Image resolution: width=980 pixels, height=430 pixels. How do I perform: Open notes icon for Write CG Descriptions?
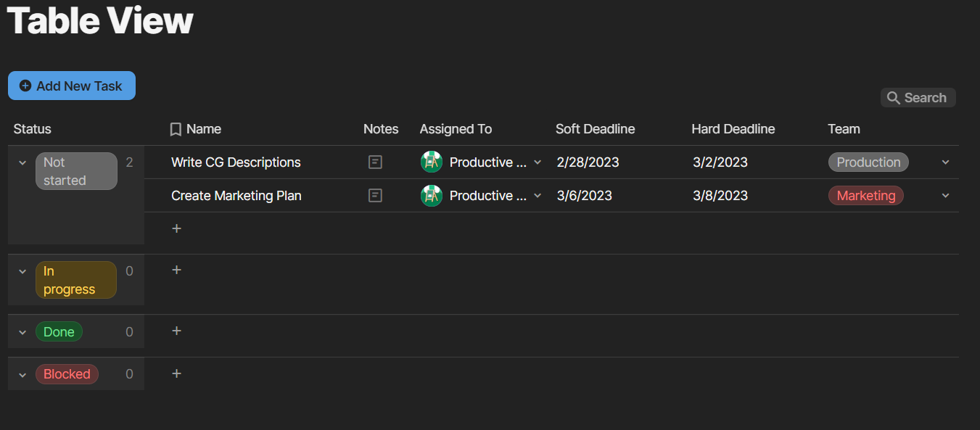(375, 162)
